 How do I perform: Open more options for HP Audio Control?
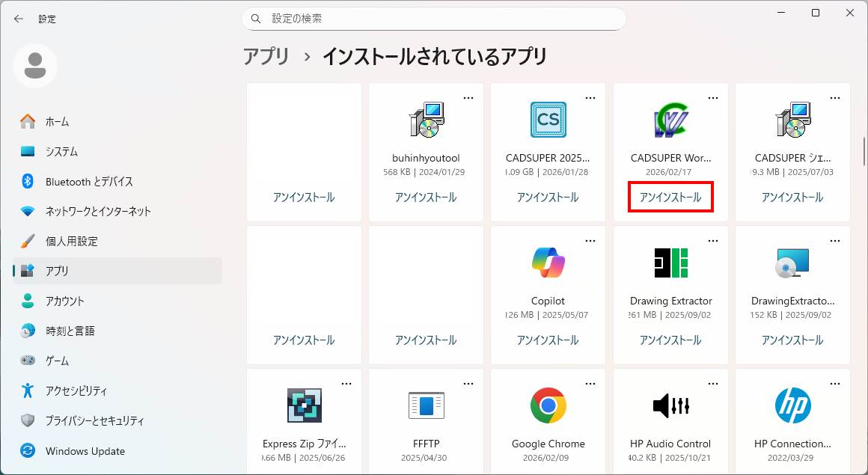pyautogui.click(x=713, y=384)
